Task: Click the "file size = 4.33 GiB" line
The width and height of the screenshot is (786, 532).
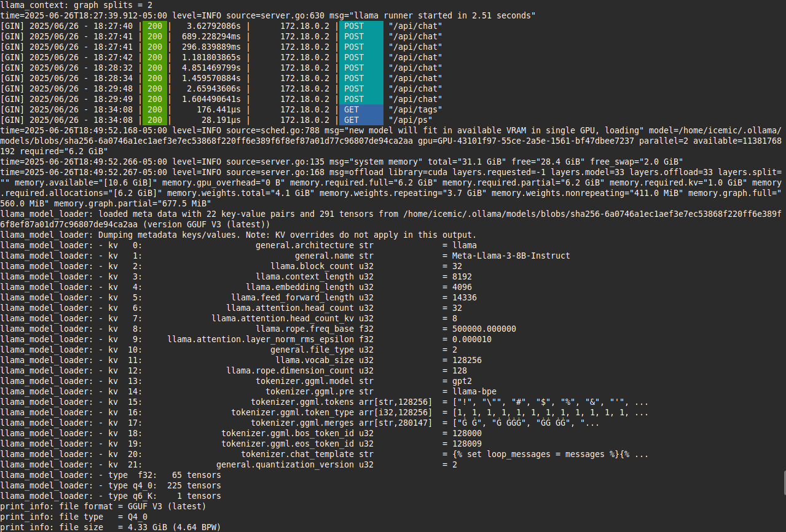Action: coord(111,527)
